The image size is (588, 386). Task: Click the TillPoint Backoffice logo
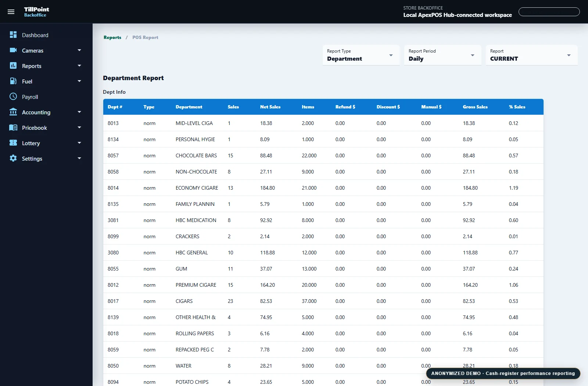click(x=36, y=12)
